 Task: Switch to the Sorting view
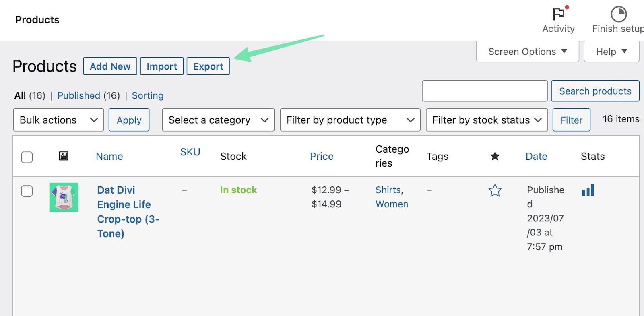148,95
